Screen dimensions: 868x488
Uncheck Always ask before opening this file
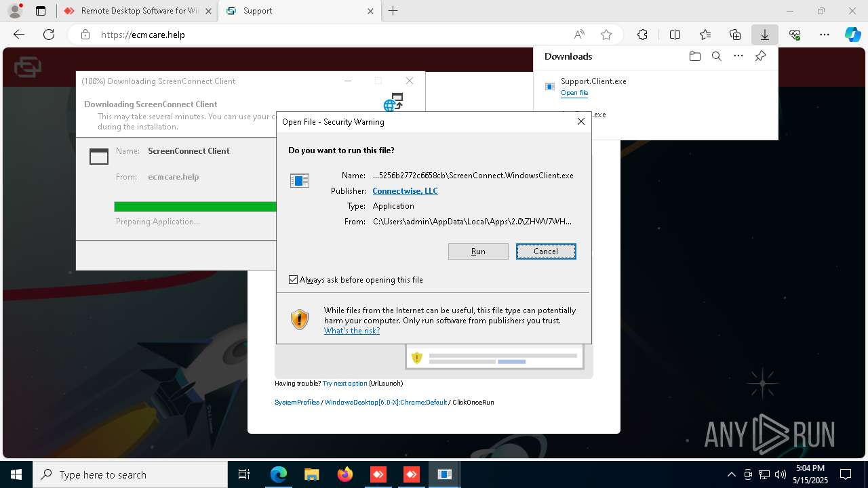[x=293, y=280]
